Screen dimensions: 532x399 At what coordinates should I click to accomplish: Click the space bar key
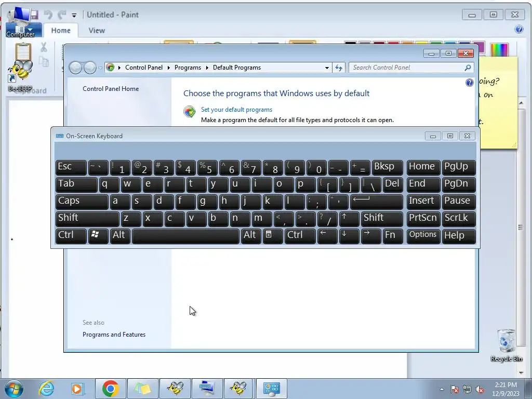[x=185, y=236]
